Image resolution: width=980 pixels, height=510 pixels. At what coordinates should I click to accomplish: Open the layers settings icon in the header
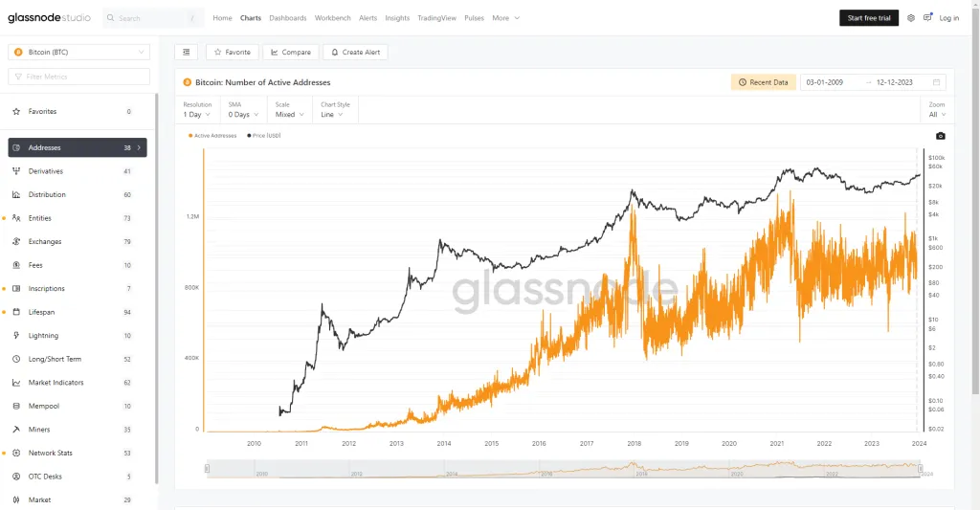point(910,18)
